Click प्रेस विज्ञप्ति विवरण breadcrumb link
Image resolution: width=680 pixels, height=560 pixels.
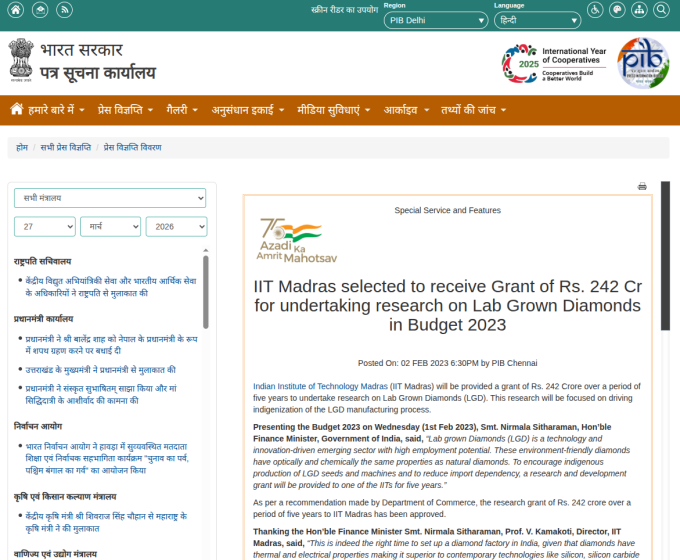point(132,147)
